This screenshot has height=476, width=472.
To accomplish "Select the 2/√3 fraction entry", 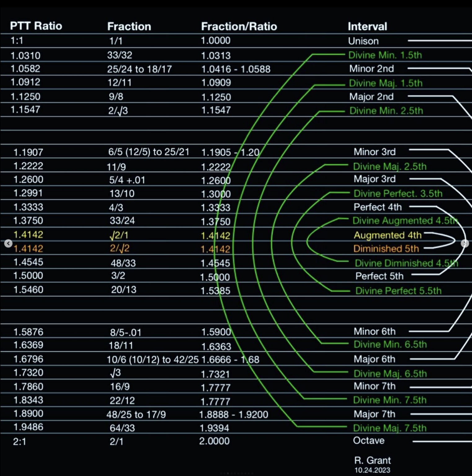I will click(118, 111).
